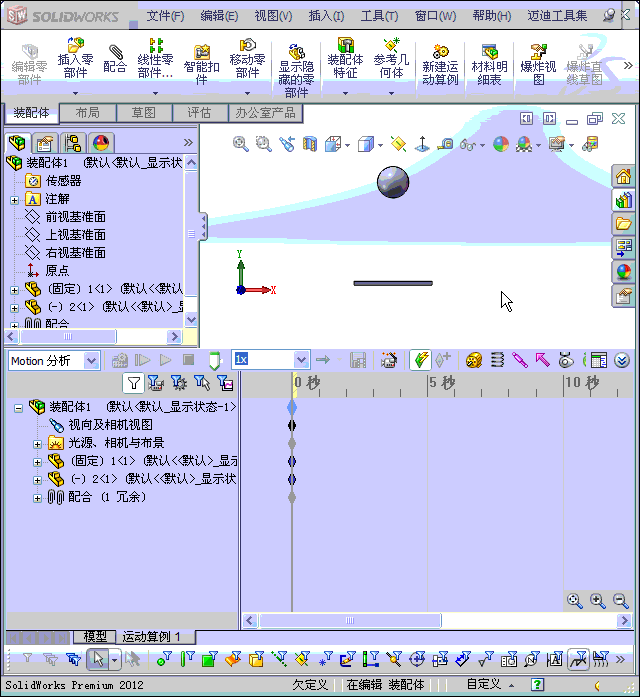Click New Motion Study (新建运动算例)
Viewport: 640px width, 697px height.
440,65
